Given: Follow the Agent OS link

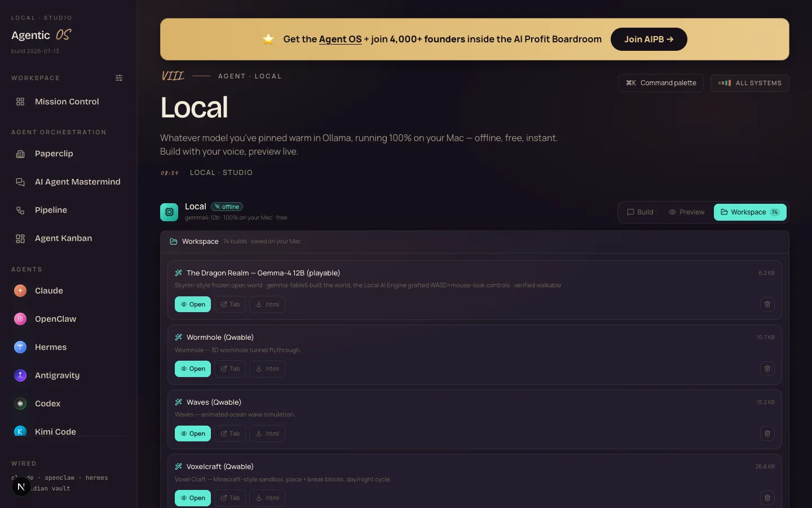Looking at the screenshot, I should click(340, 40).
